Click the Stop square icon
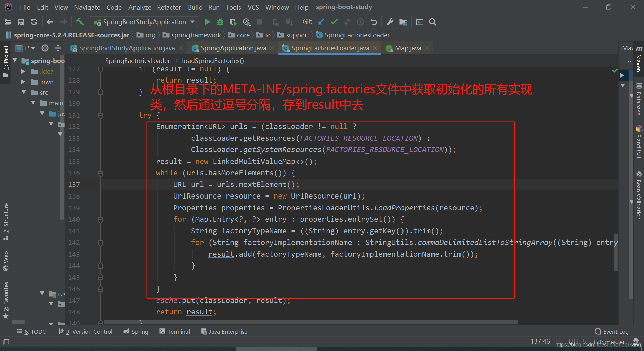 (x=260, y=22)
